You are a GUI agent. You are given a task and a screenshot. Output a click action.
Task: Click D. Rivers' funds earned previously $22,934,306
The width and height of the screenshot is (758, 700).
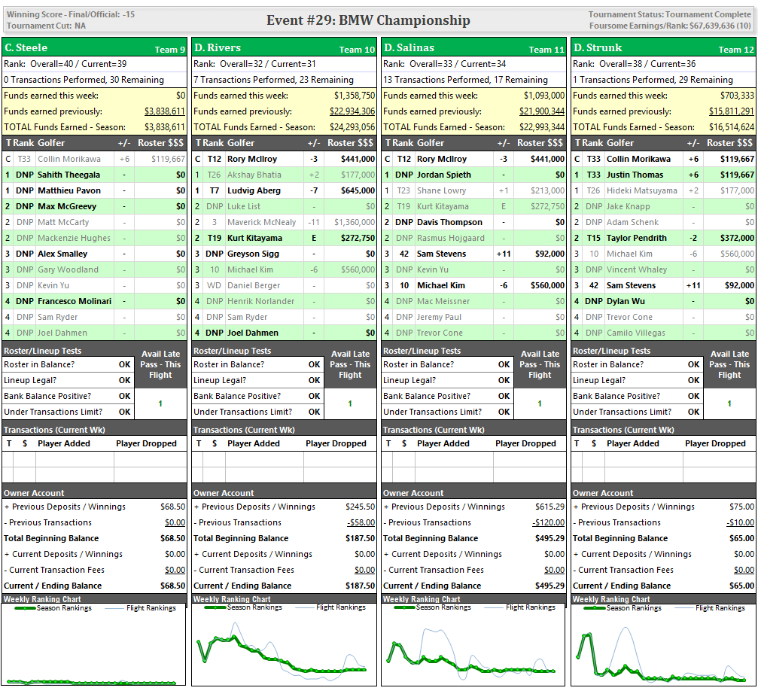[x=352, y=111]
